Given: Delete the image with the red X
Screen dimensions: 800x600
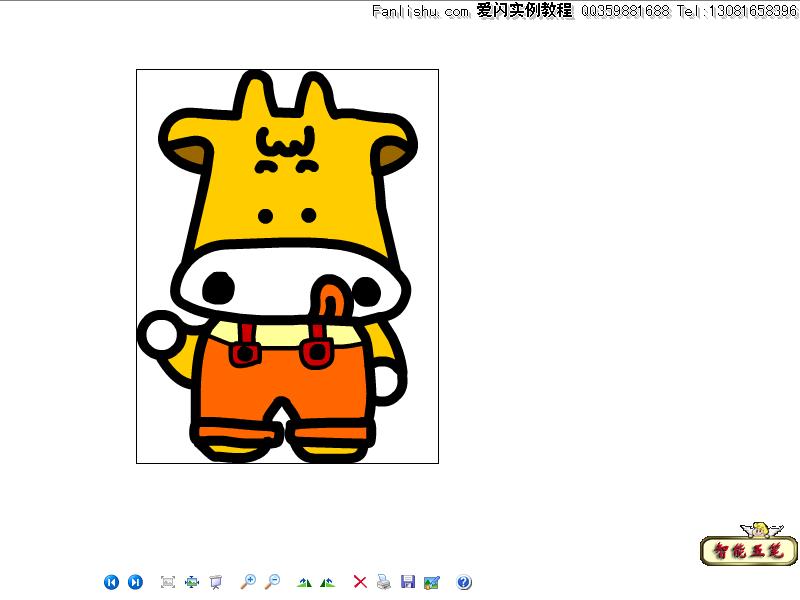Looking at the screenshot, I should (x=360, y=582).
